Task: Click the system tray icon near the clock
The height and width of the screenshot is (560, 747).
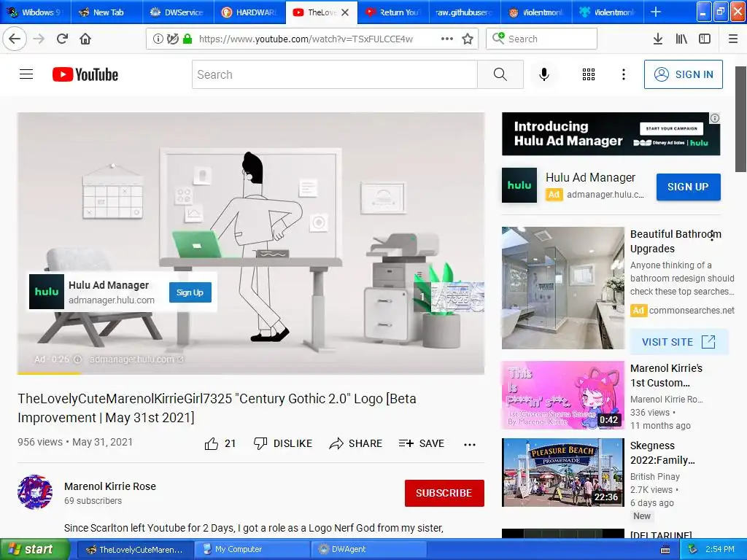Action: 693,550
